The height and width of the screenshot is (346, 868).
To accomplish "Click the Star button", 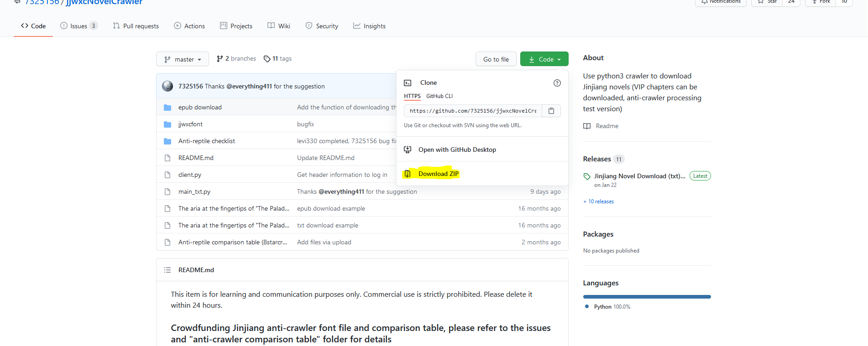I will click(x=767, y=2).
